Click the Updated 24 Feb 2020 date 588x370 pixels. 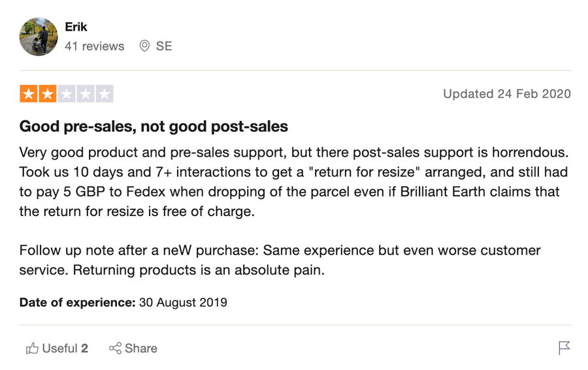pyautogui.click(x=507, y=93)
